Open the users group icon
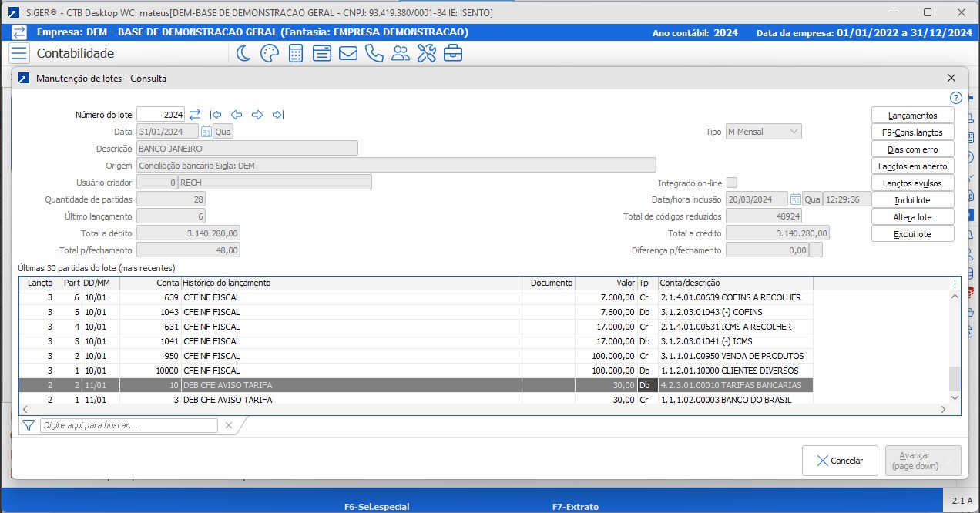The width and height of the screenshot is (980, 513). [401, 53]
